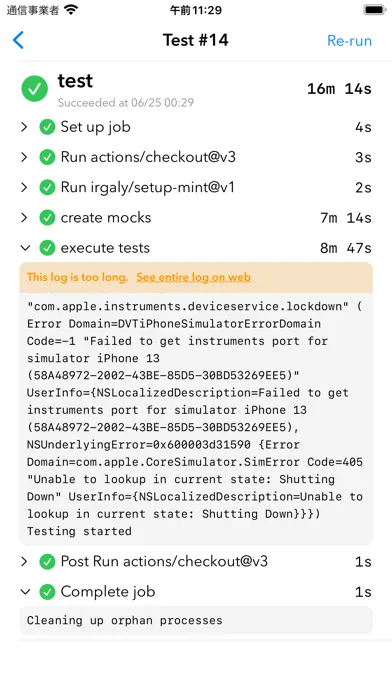Image resolution: width=392 pixels, height=696 pixels.
Task: Open See entire log on web link
Action: [194, 277]
